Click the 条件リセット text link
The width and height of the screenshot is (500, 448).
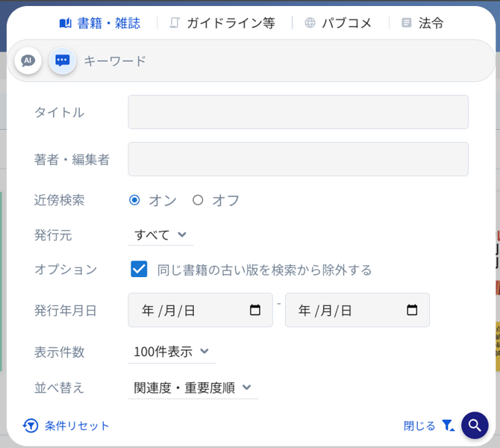click(x=77, y=426)
